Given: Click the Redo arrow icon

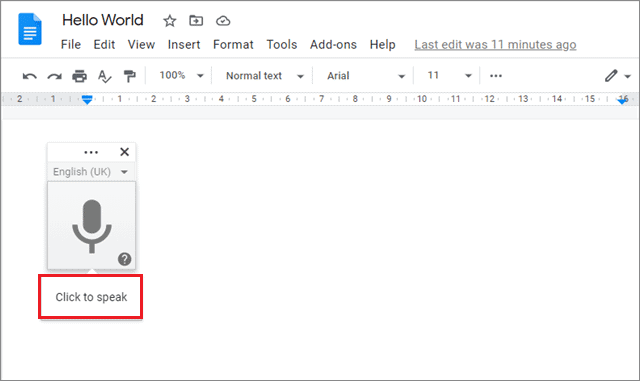Looking at the screenshot, I should coord(54,76).
